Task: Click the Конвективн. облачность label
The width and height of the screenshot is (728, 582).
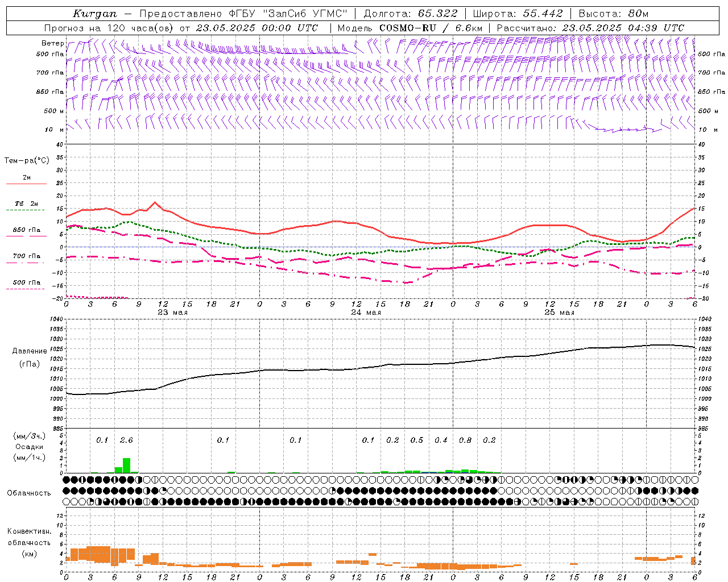Action: point(29,537)
